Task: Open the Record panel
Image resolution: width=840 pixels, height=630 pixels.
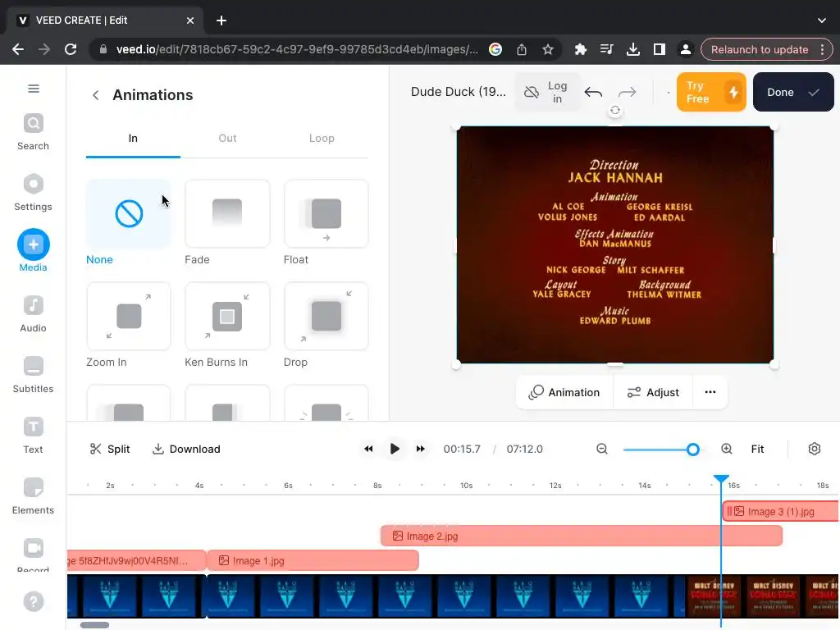Action: click(x=33, y=555)
